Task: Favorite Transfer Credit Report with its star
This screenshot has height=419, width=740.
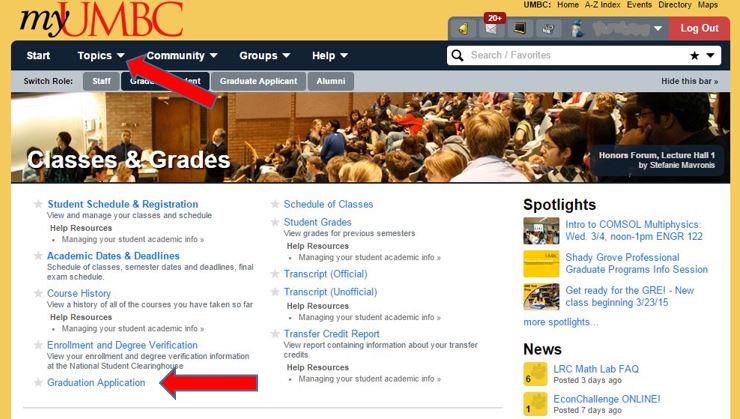Action: tap(275, 334)
